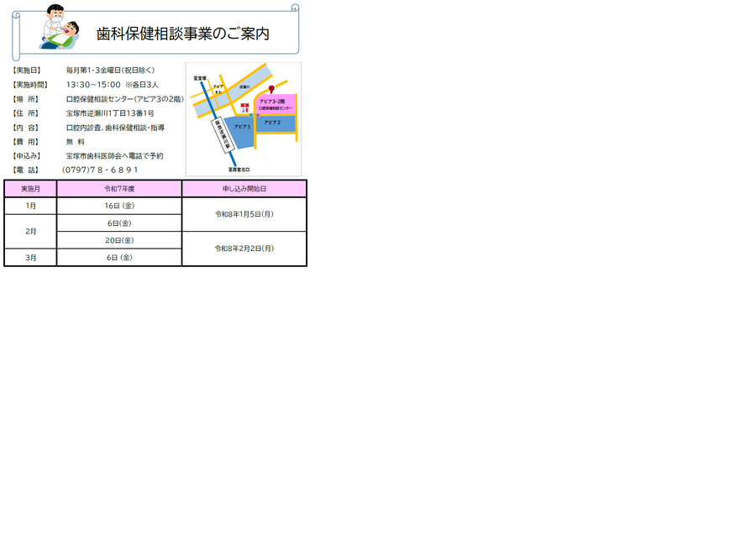Screen dimensions: 756x550
Task: Click the 阪急逆瀬川駅 station label on the map
Action: click(223, 134)
